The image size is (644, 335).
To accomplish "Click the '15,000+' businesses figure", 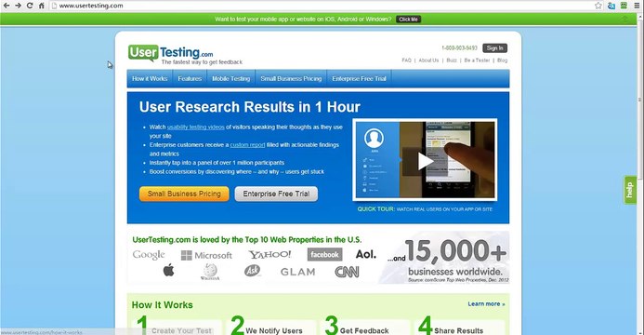I will 455,250.
